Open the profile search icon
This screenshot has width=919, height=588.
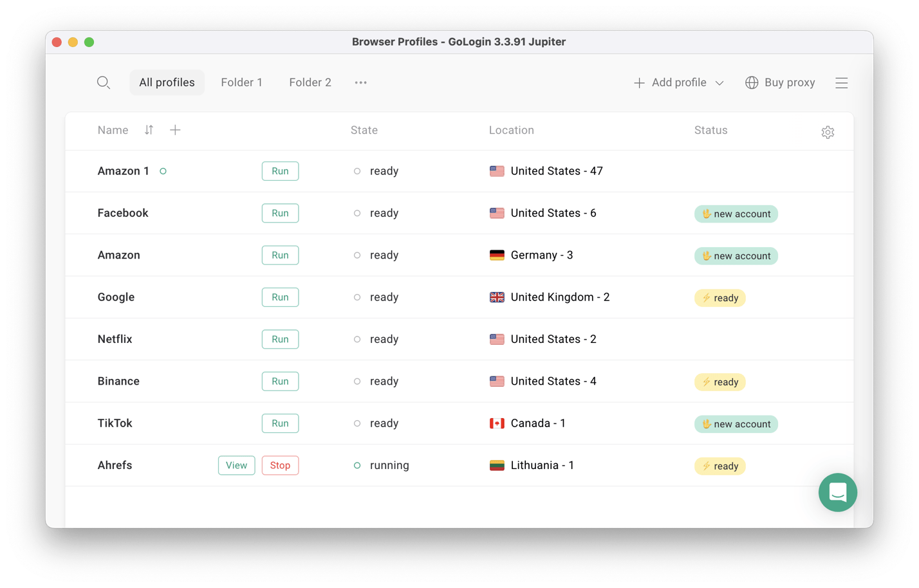(x=103, y=82)
